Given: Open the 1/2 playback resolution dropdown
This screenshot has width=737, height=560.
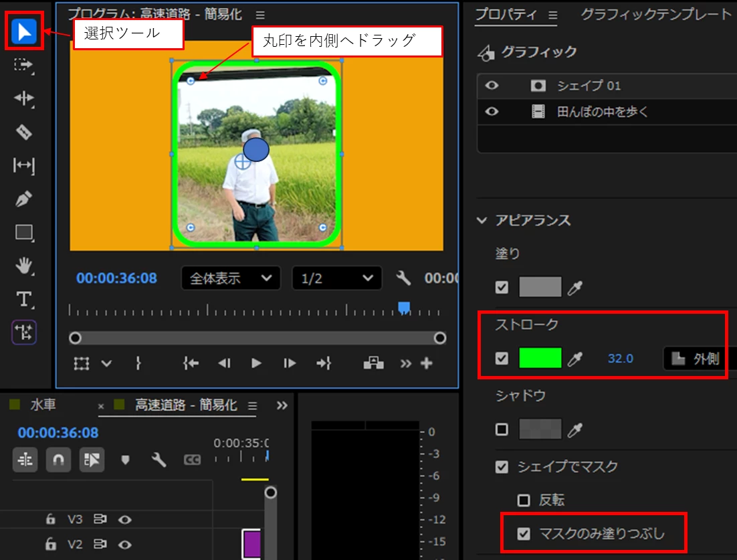Looking at the screenshot, I should pos(336,278).
